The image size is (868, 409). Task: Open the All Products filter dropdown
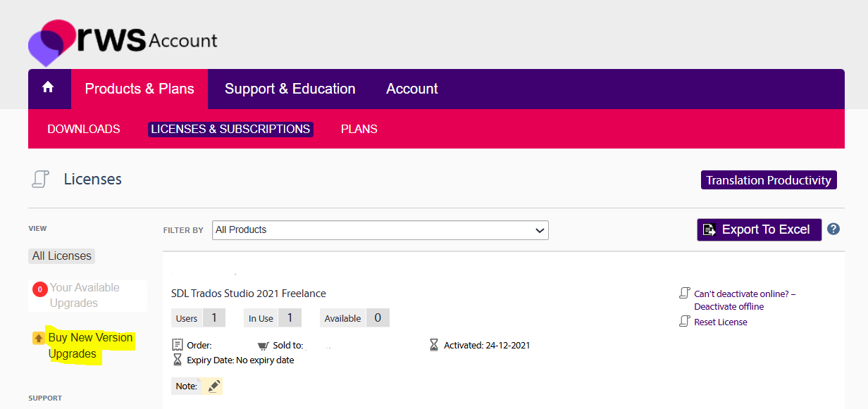380,229
